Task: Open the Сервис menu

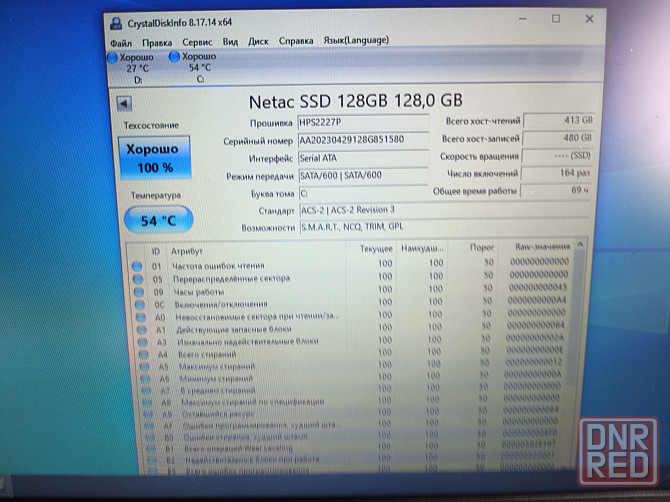Action: pos(197,42)
